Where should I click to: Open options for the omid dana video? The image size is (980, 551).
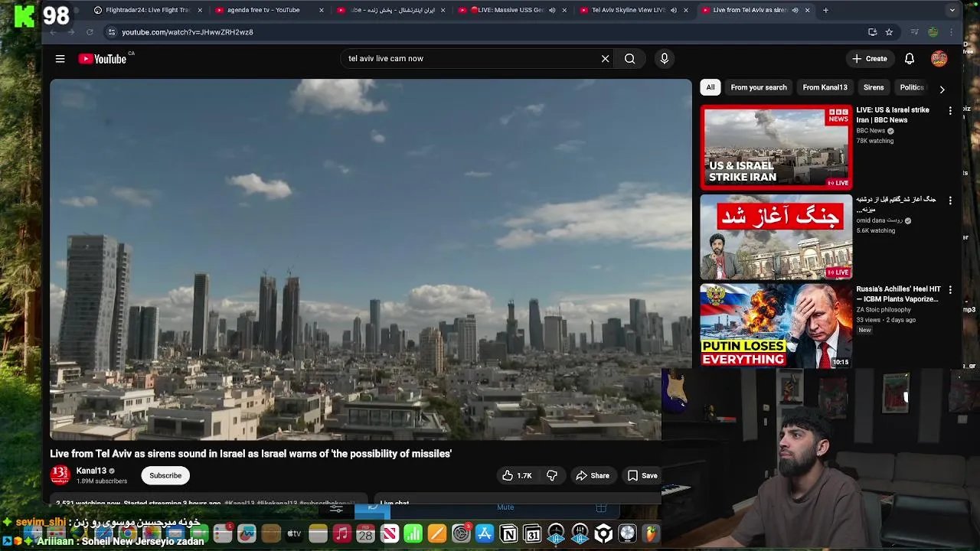(950, 201)
